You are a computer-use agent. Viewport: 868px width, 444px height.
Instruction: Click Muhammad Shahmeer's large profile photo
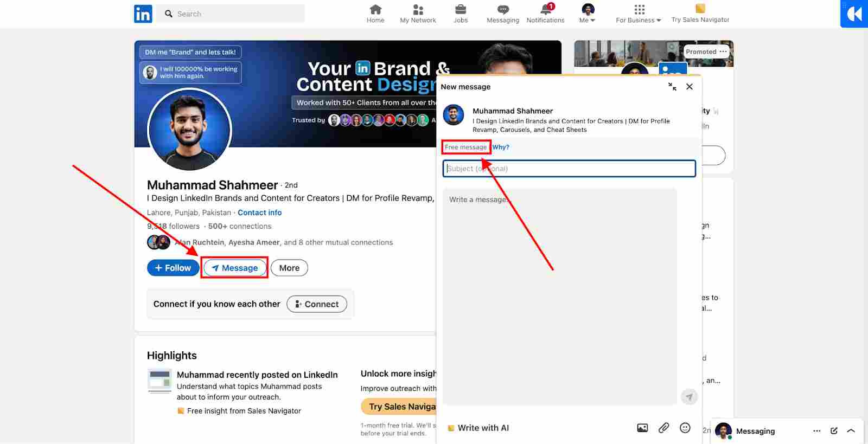click(x=190, y=130)
